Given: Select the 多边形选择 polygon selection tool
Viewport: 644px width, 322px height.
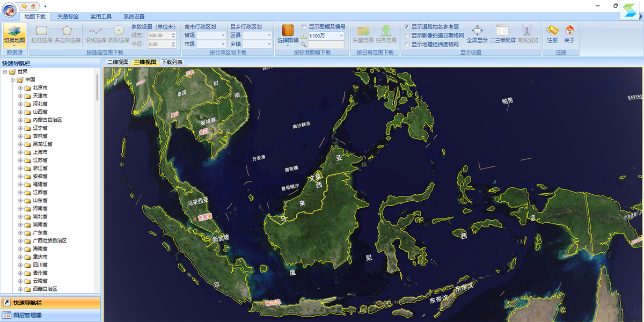Looking at the screenshot, I should (67, 34).
